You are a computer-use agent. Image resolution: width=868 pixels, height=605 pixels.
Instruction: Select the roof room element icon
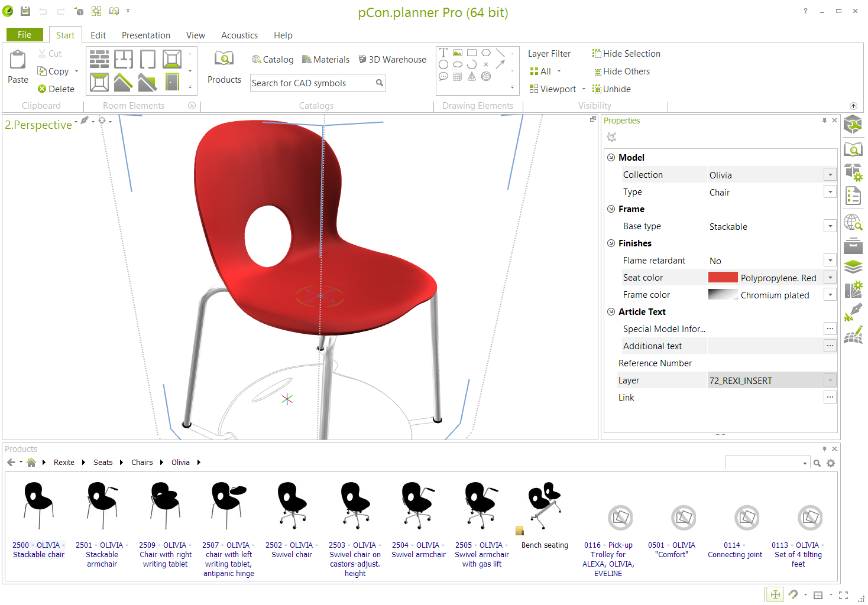[123, 82]
